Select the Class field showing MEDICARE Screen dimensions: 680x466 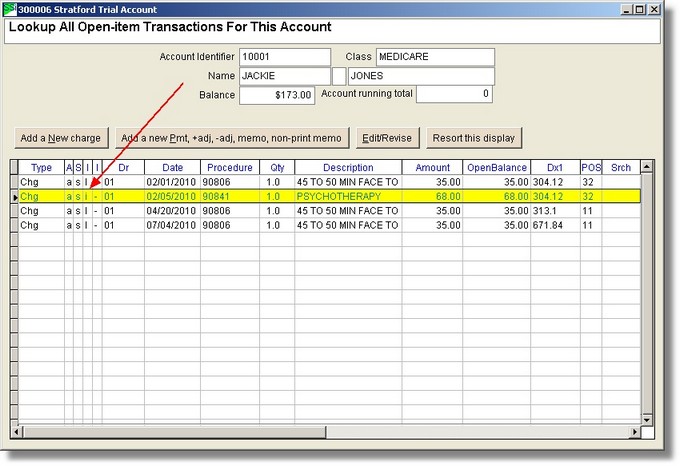[x=435, y=57]
